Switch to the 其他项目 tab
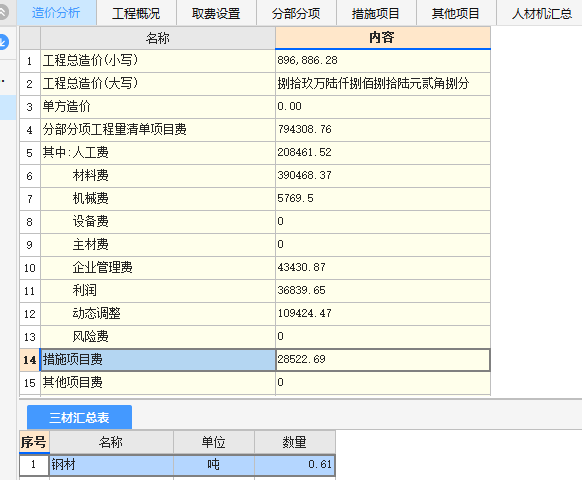This screenshot has width=582, height=480. [x=455, y=14]
